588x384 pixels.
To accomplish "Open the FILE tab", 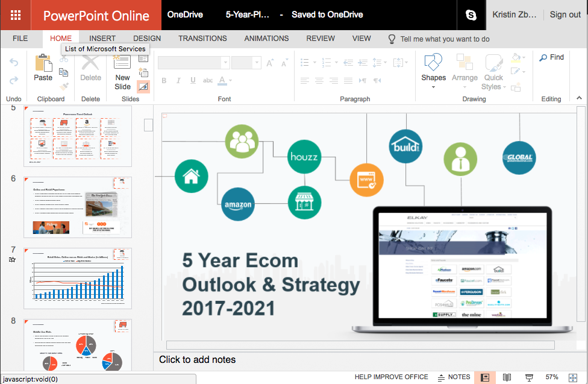I will [20, 39].
